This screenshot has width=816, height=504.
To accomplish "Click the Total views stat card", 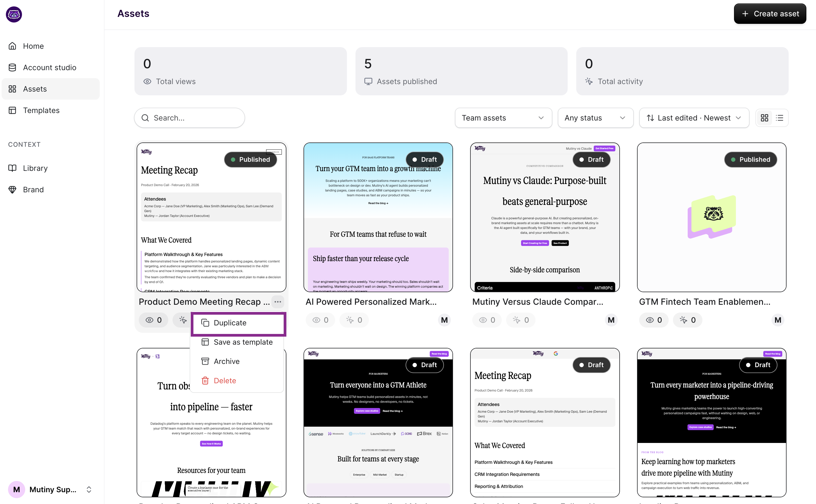I will pos(240,71).
